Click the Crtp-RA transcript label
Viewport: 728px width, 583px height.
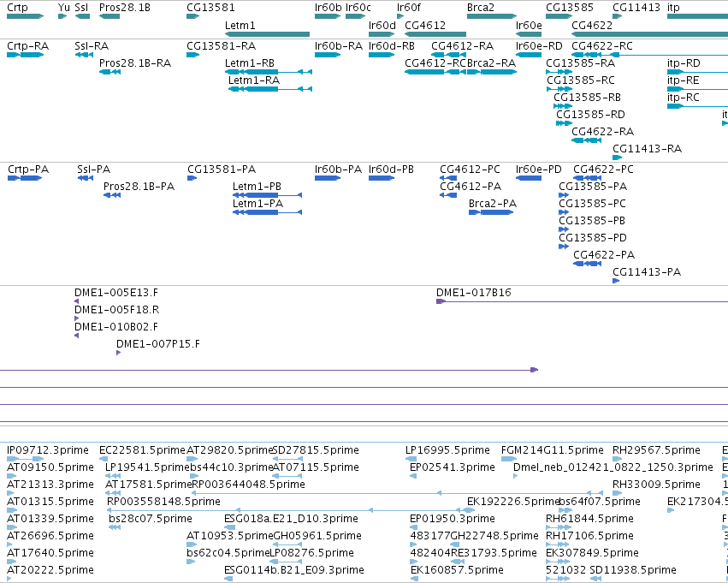point(28,45)
